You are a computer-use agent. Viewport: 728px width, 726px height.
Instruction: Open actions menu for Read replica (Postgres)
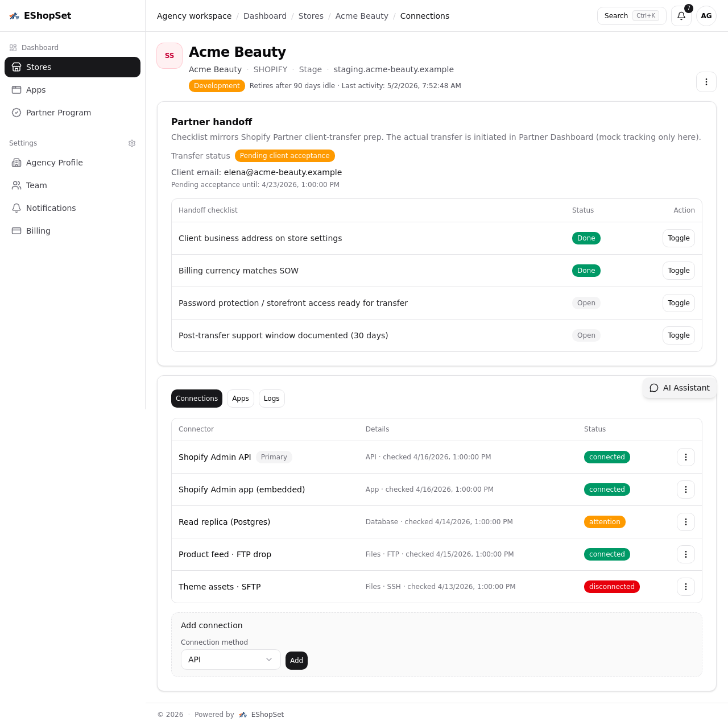pos(686,522)
